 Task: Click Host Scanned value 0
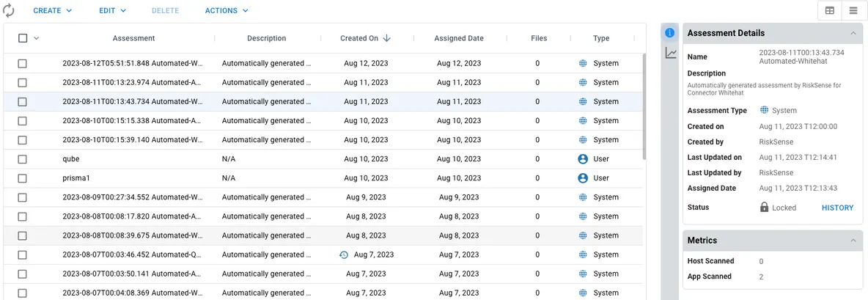click(762, 261)
